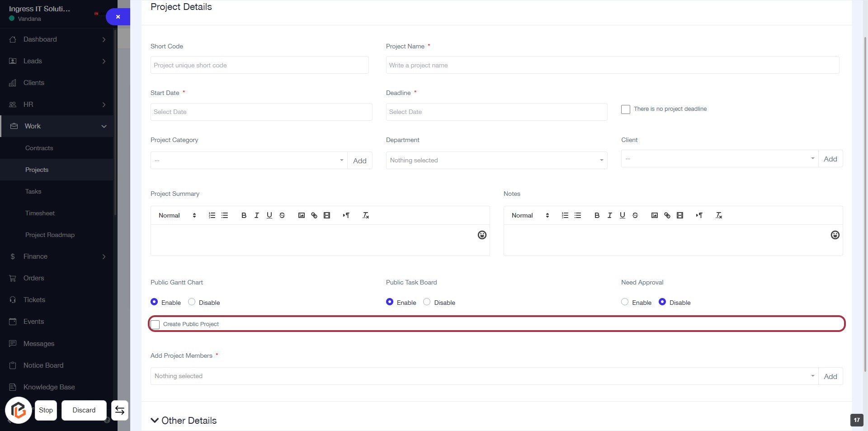Open emoji picker in Project Summary
Image resolution: width=868 pixels, height=431 pixels.
coord(482,235)
